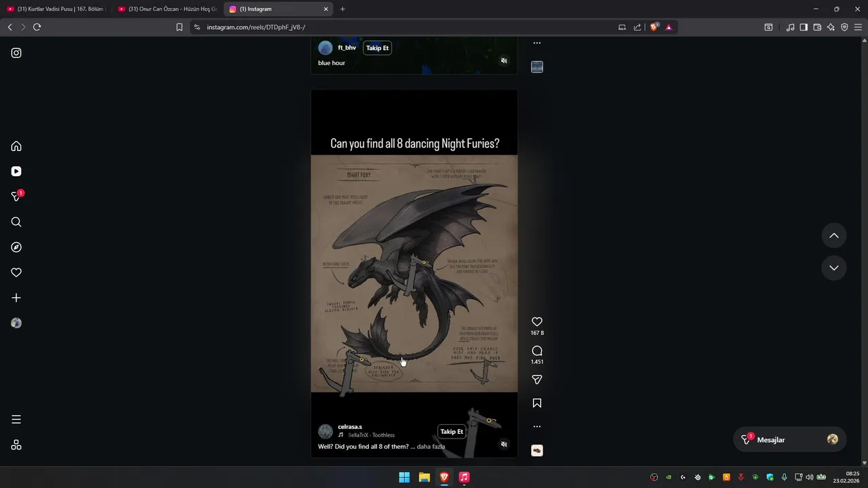Image resolution: width=868 pixels, height=488 pixels.
Task: Click the Instagram logo icon
Action: click(x=16, y=53)
